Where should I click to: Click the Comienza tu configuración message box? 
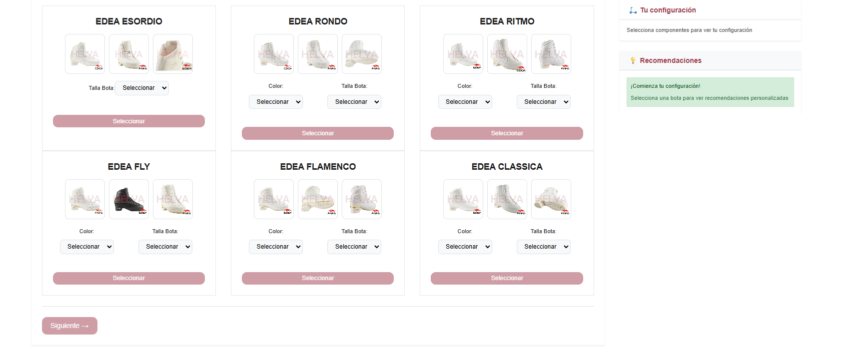[x=710, y=92]
